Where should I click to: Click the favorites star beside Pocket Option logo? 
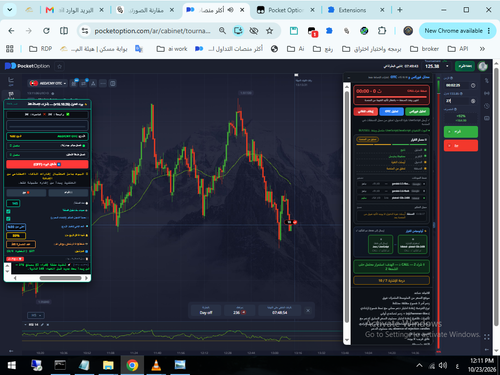pos(60,66)
